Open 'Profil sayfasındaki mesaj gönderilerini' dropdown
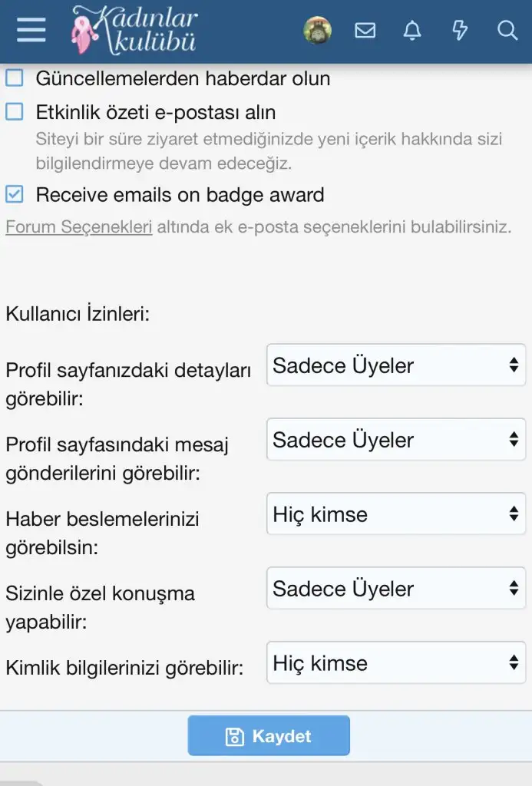532x786 pixels. pyautogui.click(x=395, y=440)
